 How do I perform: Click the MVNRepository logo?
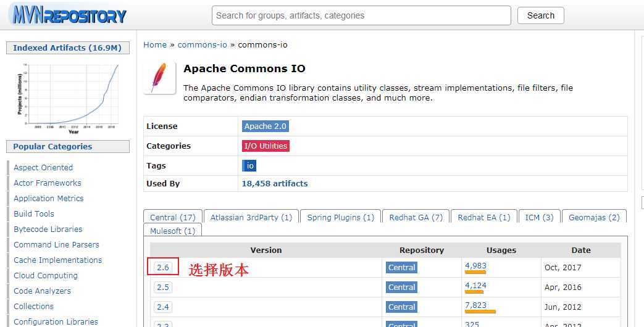pos(69,15)
